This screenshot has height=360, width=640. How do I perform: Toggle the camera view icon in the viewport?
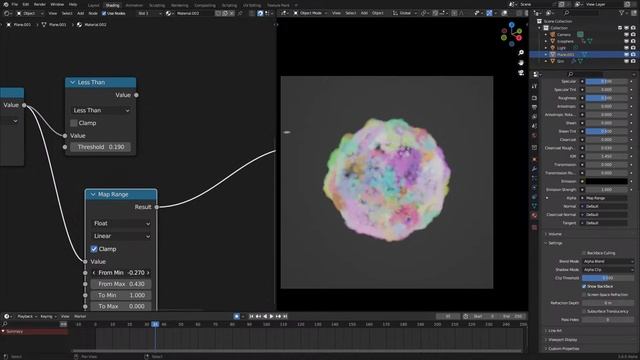click(521, 73)
